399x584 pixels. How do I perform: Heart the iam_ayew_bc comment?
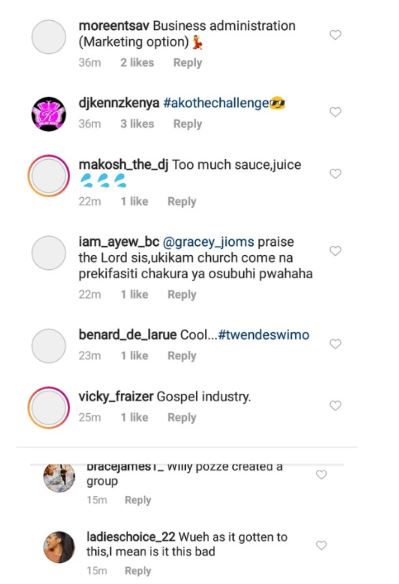335,251
